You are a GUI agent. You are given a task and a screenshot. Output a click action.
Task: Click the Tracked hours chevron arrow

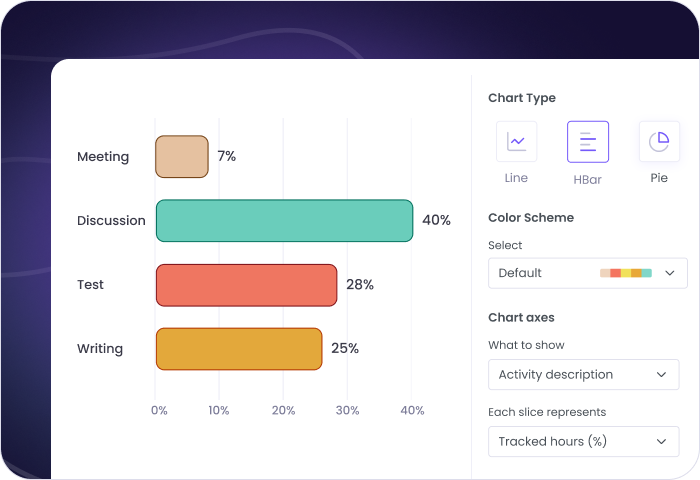661,441
